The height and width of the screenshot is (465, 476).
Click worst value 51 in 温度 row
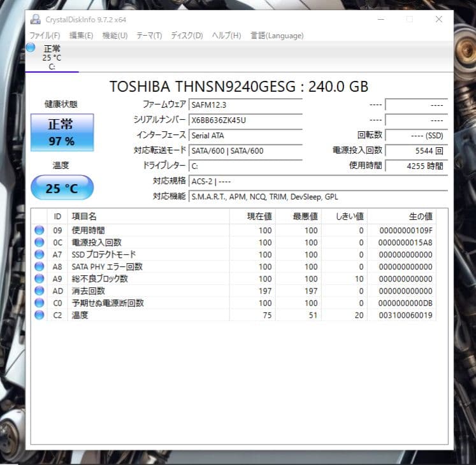click(x=313, y=315)
